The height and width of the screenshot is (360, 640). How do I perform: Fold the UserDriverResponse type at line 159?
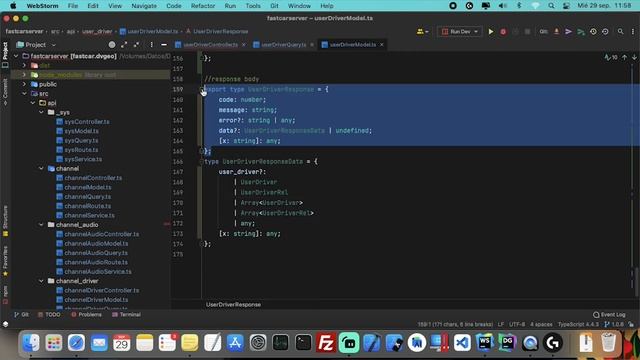coord(201,89)
